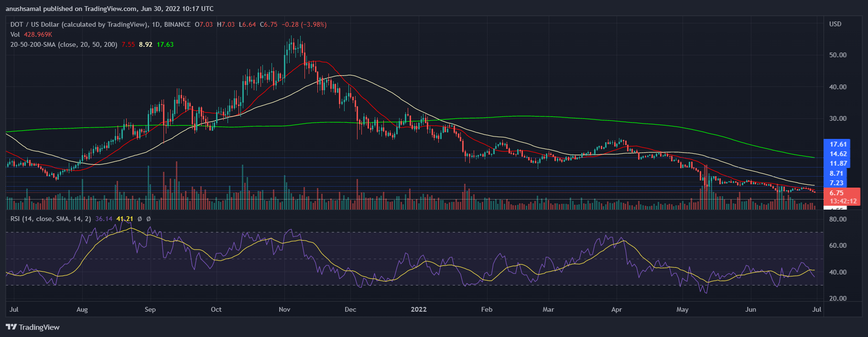Select the Vol 428.969K indicator label

click(x=31, y=34)
